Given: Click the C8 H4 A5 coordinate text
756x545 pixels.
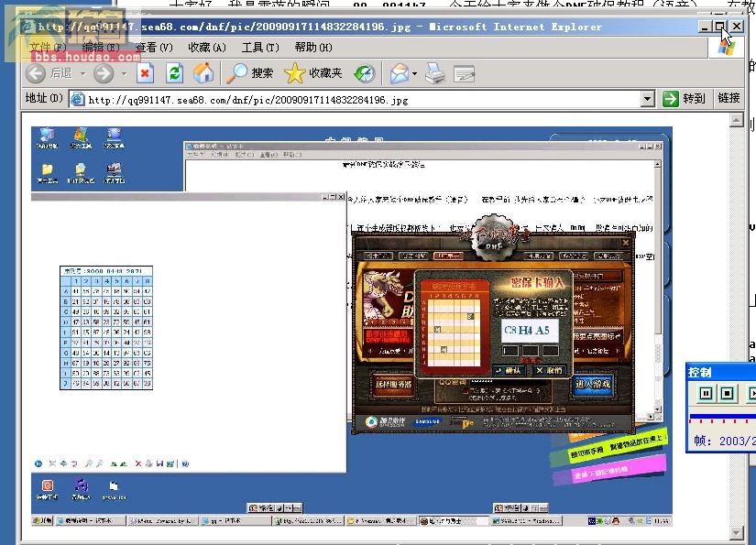Looking at the screenshot, I should (527, 330).
